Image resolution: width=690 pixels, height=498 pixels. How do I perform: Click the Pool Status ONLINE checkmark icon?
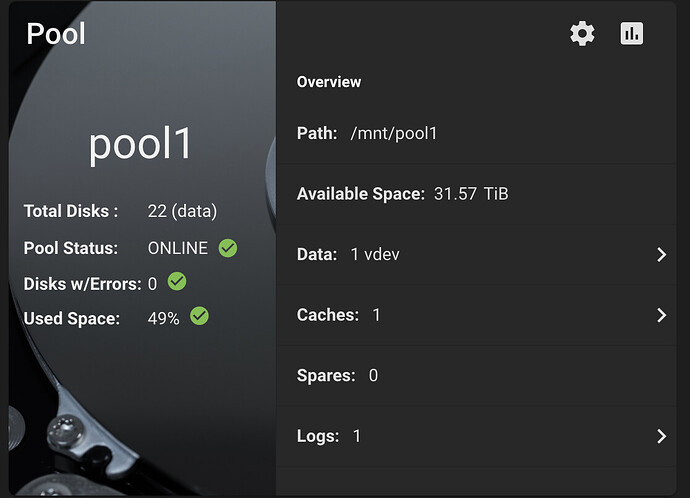[x=228, y=248]
